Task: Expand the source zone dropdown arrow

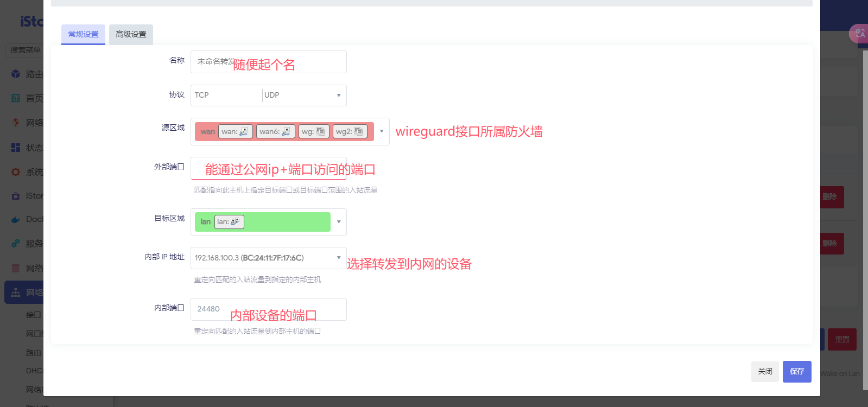Action: (x=382, y=131)
